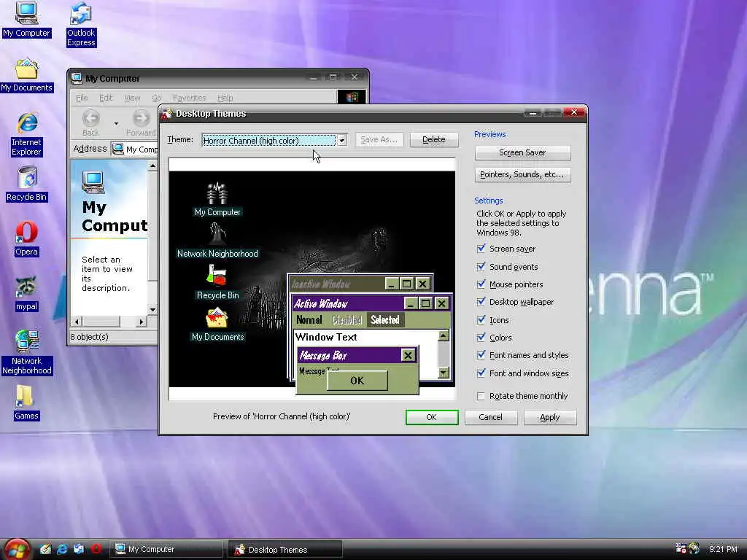
Task: Click My Documents icon in theme preview
Action: pos(217,318)
